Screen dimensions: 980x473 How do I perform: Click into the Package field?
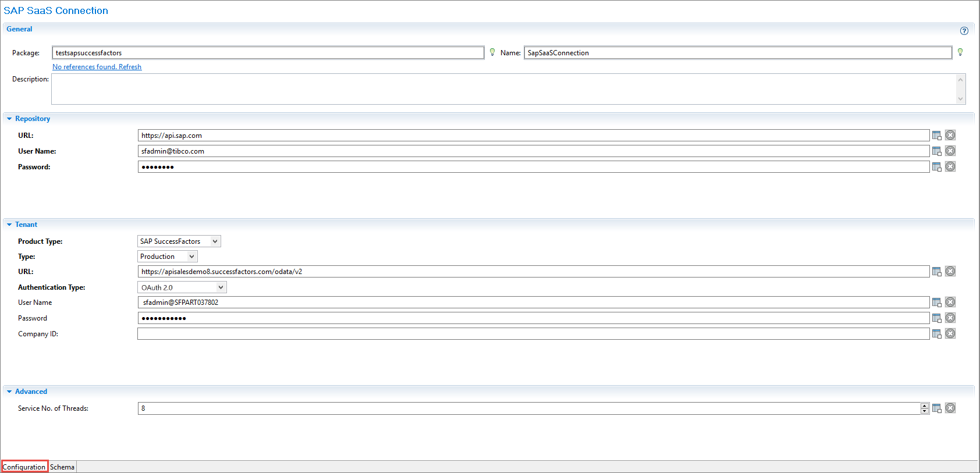coord(268,53)
